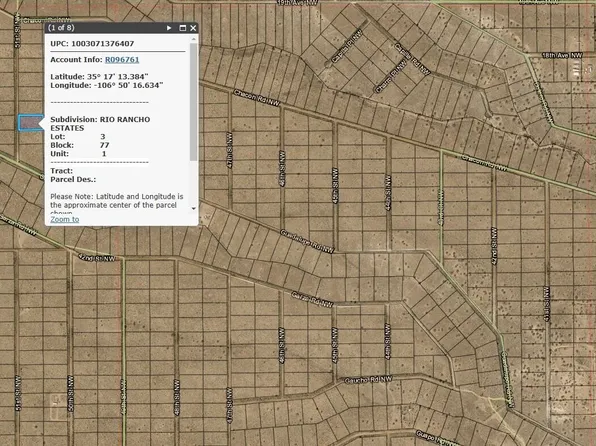Click the UPC number text
Image resolution: width=596 pixels, height=446 pixels.
tap(103, 43)
